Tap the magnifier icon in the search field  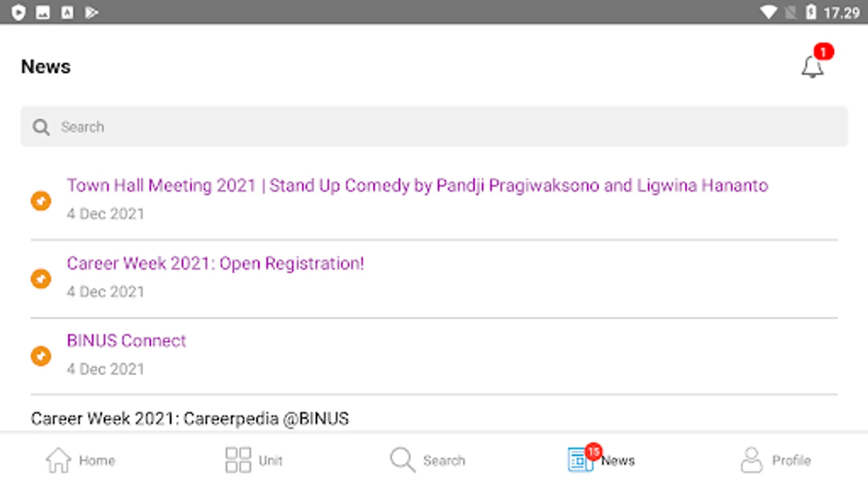41,127
